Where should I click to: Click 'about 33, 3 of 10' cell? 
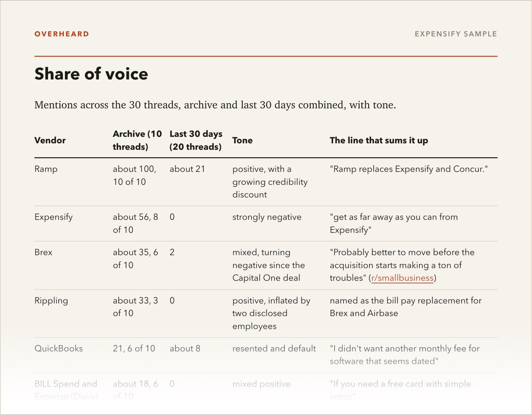(136, 307)
